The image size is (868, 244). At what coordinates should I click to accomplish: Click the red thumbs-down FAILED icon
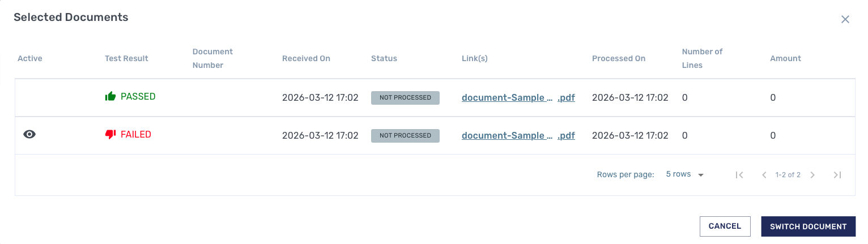pyautogui.click(x=110, y=135)
